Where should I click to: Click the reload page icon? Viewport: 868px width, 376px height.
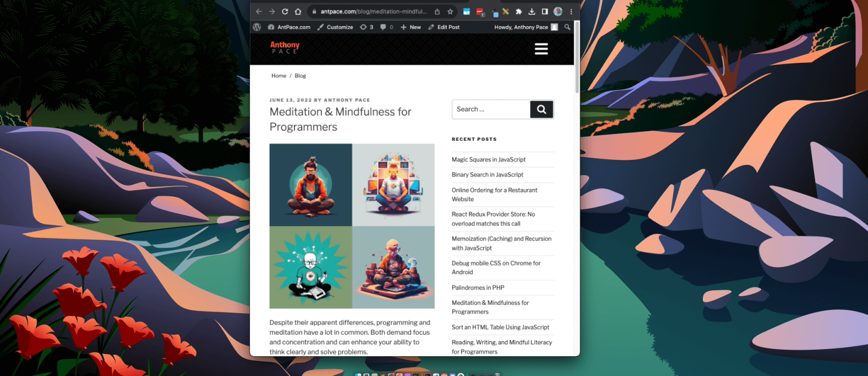(x=285, y=11)
